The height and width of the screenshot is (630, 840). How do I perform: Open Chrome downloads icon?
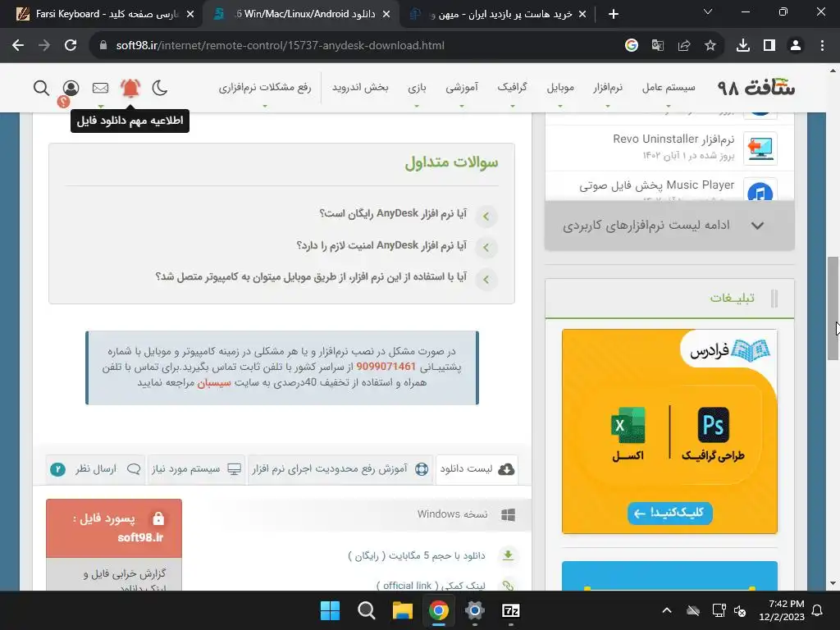click(x=743, y=46)
